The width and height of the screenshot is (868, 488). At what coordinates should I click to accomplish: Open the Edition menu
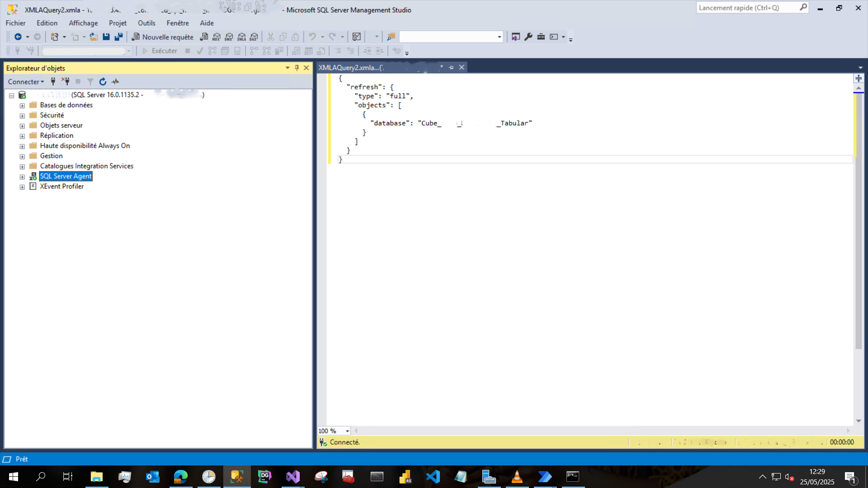(47, 23)
